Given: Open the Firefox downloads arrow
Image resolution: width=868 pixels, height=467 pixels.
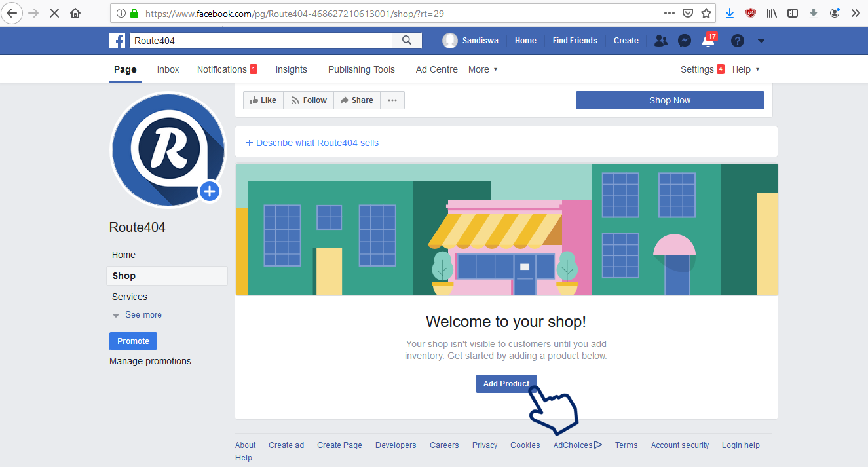Looking at the screenshot, I should [x=730, y=13].
